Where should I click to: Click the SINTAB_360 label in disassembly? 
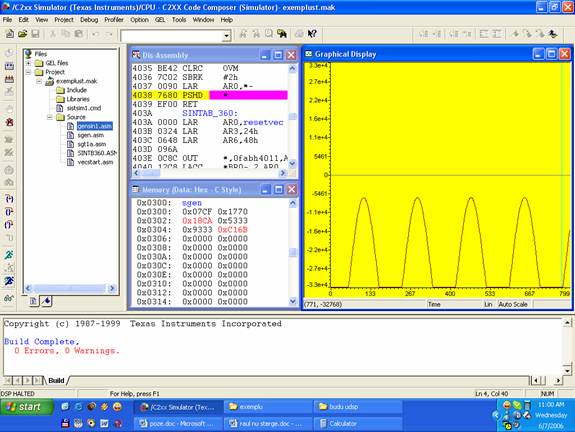click(210, 113)
